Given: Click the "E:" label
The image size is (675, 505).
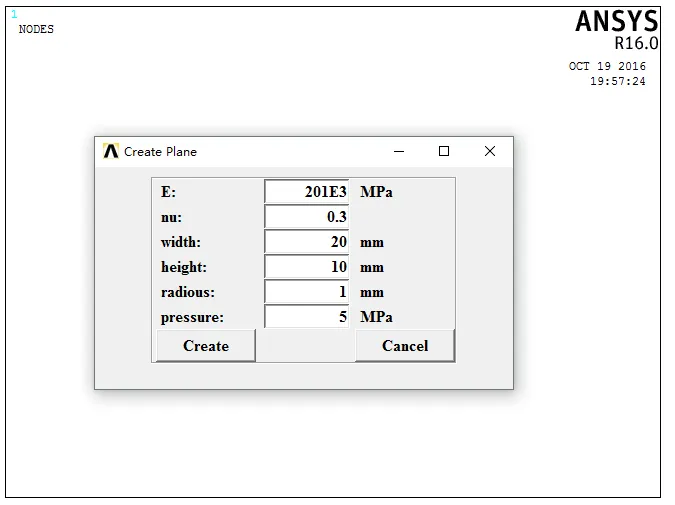Looking at the screenshot, I should 168,192.
